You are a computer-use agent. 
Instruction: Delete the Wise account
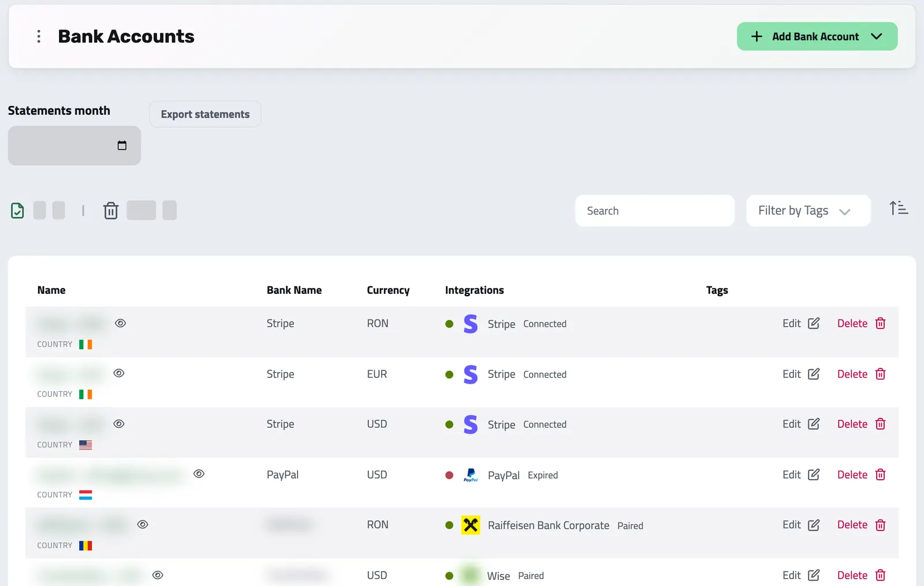[862, 575]
